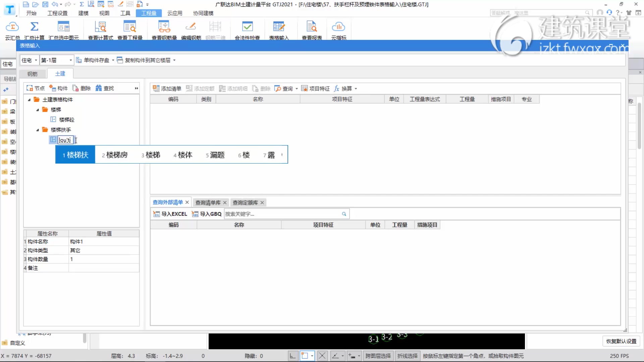Click 恢复默认设置 button
Screen dimensions: 644x362
tap(621, 341)
